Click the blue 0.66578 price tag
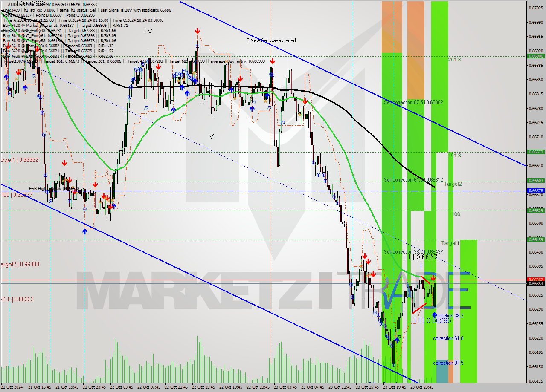This screenshot has width=546, height=392. pyautogui.click(x=535, y=191)
